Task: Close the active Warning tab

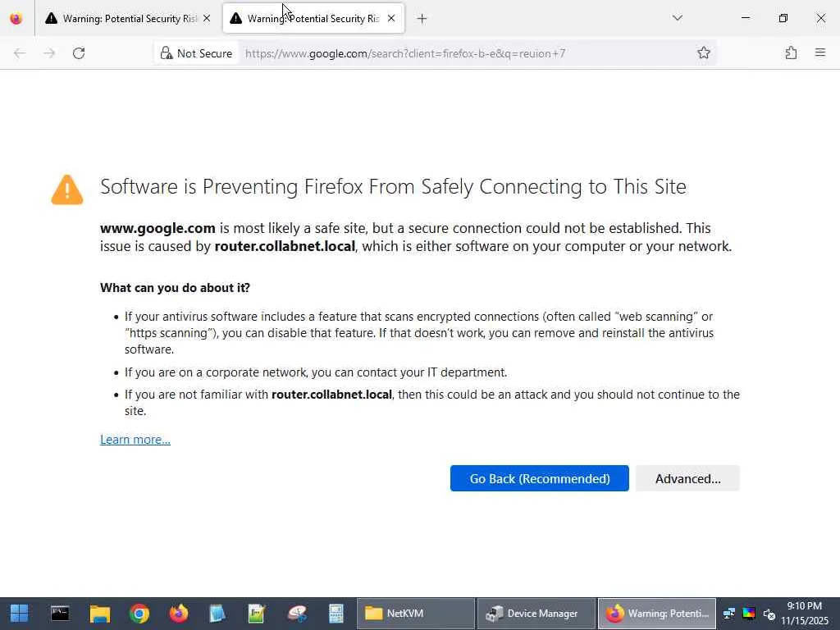Action: [x=391, y=18]
